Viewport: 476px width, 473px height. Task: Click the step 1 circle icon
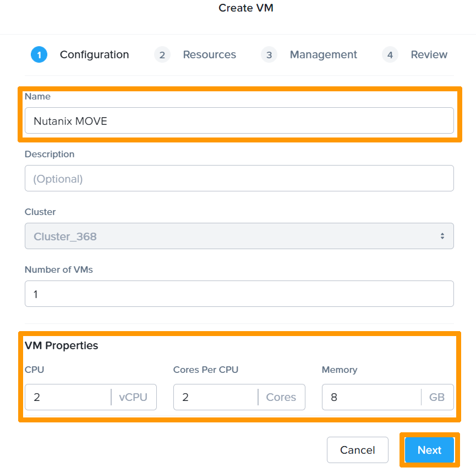click(39, 55)
